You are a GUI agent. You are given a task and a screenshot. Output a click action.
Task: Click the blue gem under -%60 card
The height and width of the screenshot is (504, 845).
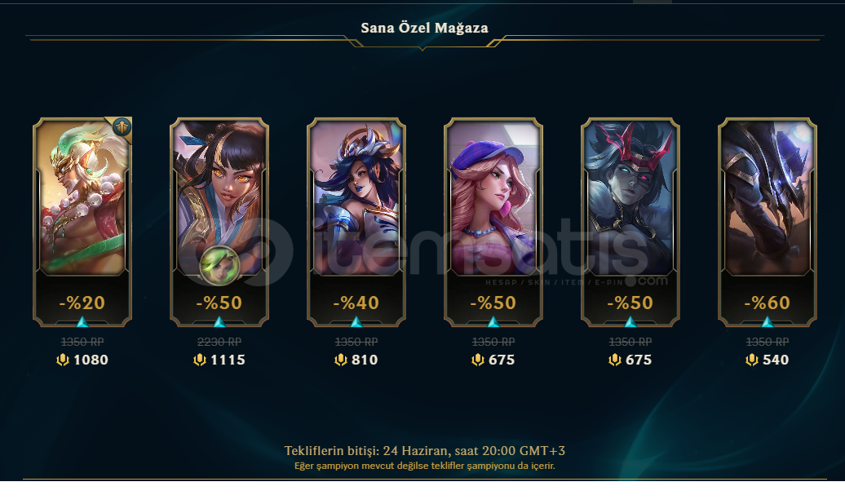click(x=768, y=322)
